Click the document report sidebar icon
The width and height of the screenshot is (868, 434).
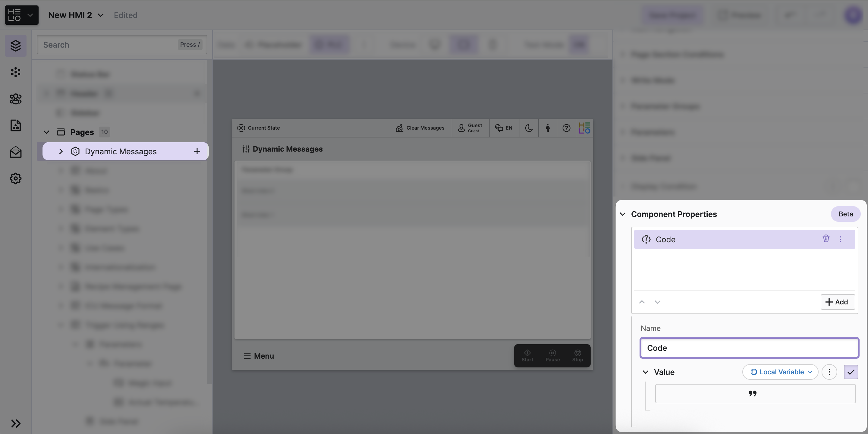point(15,125)
